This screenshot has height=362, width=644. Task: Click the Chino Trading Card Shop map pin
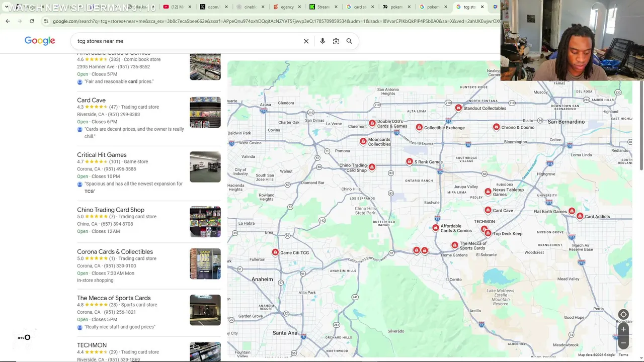pyautogui.click(x=372, y=167)
